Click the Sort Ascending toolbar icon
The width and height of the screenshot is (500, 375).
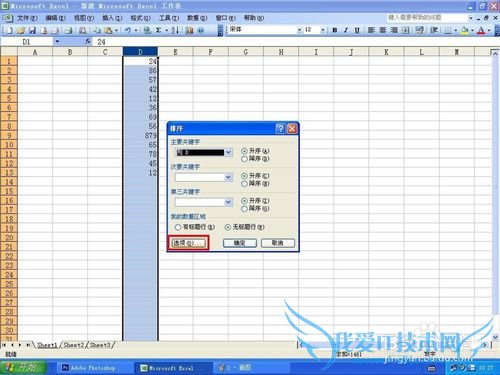click(175, 30)
